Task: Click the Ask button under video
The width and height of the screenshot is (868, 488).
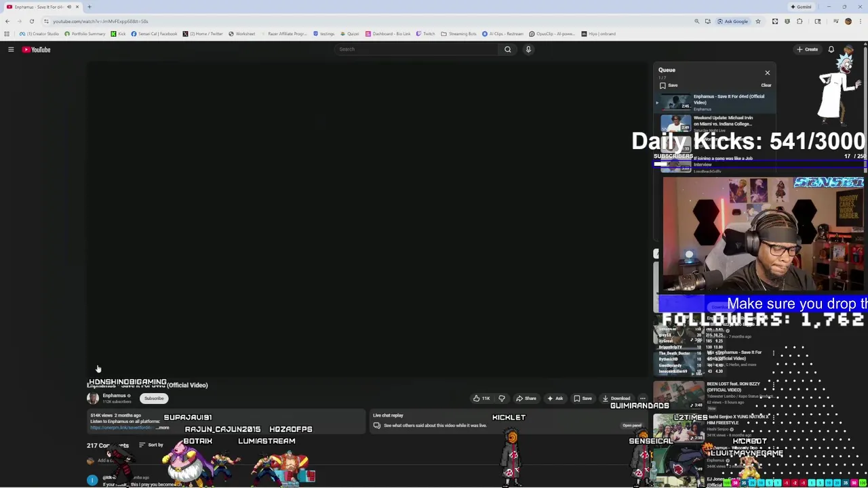Action: click(555, 399)
